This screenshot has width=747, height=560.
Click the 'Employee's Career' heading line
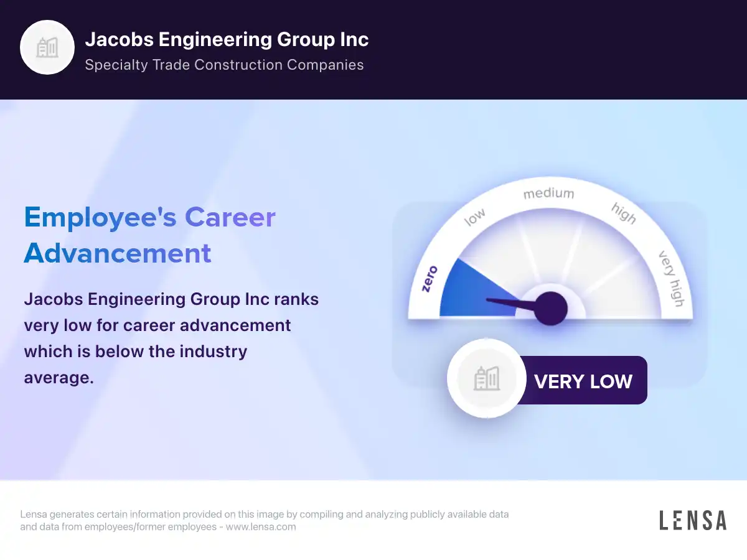149,217
